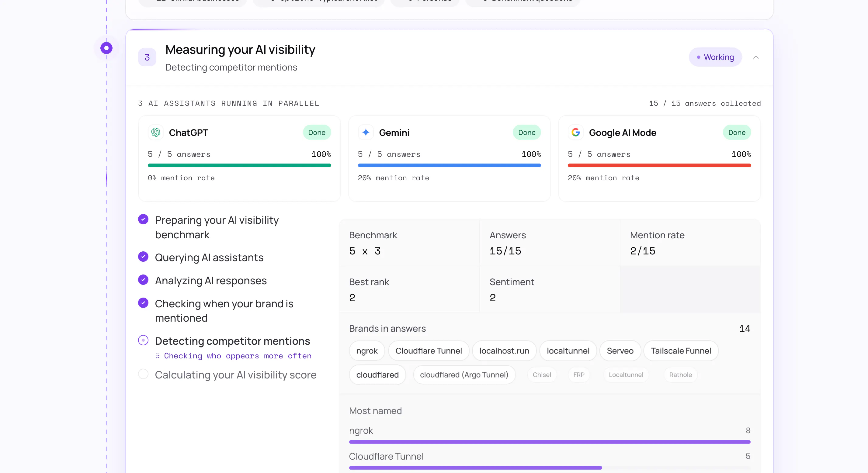Select the faded FRP chip

(x=579, y=375)
